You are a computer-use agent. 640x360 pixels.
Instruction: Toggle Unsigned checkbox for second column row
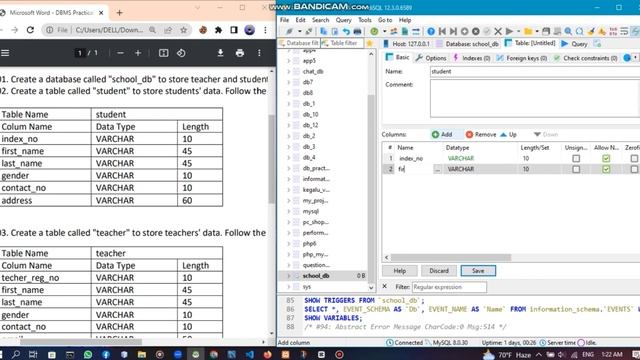[x=576, y=169]
